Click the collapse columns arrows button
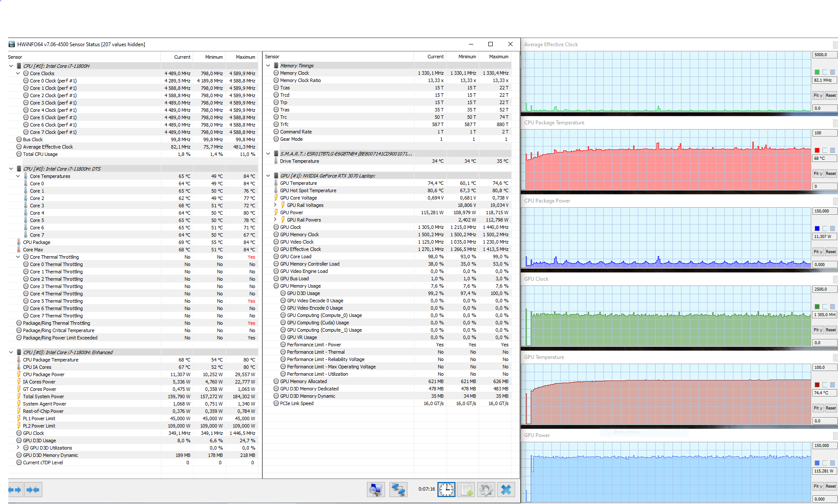 (33, 490)
